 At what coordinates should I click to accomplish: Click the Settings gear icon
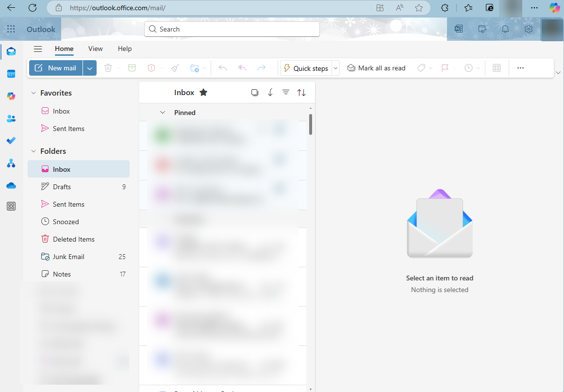click(x=529, y=29)
